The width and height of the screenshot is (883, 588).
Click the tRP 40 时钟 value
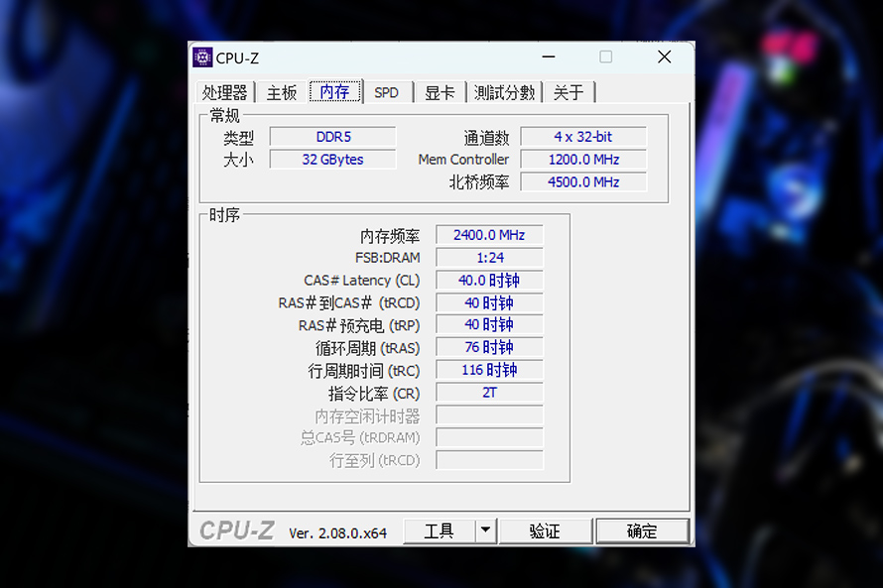tap(489, 324)
